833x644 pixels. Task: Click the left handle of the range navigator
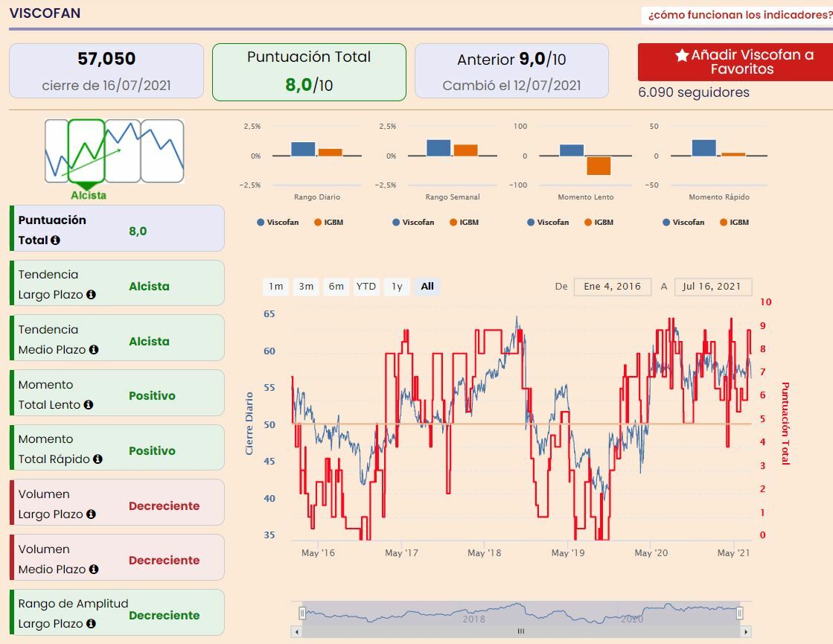point(301,613)
